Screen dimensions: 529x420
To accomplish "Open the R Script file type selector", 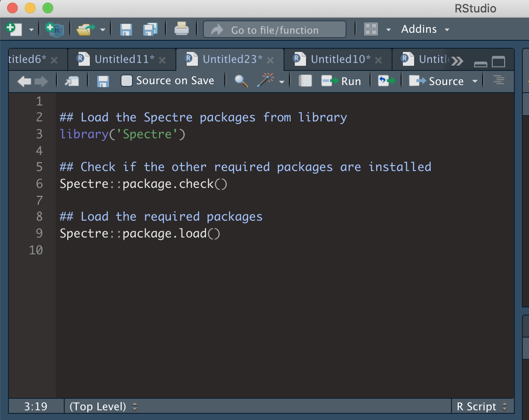I will (482, 406).
